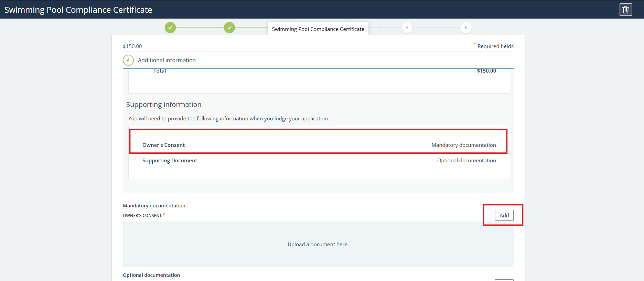Click the Upload a document here area
The width and height of the screenshot is (644, 281).
(318, 244)
